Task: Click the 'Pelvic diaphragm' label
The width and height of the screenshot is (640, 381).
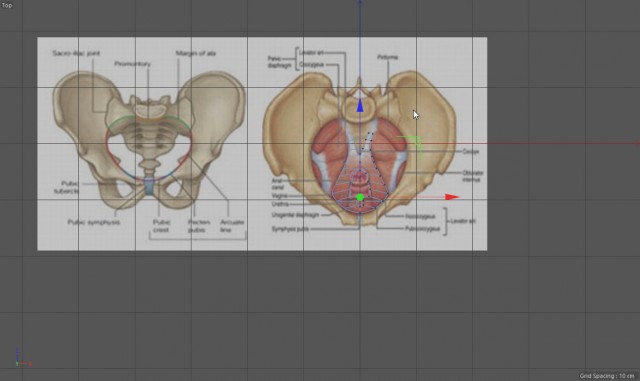Action: (x=280, y=62)
